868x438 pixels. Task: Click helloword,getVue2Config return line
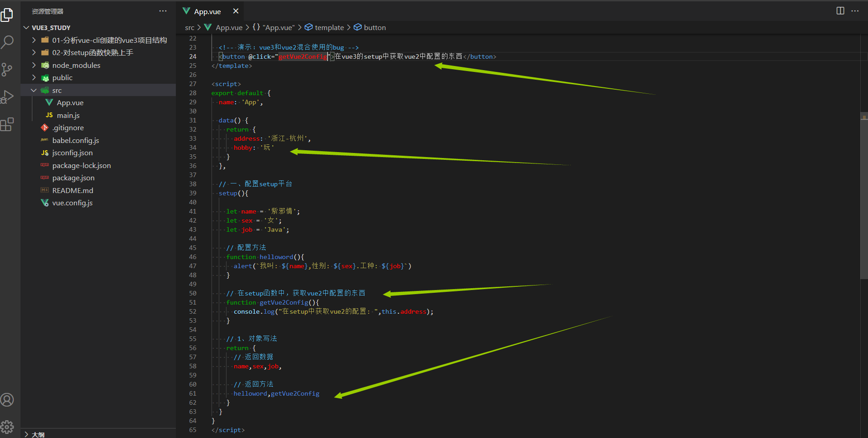click(277, 393)
